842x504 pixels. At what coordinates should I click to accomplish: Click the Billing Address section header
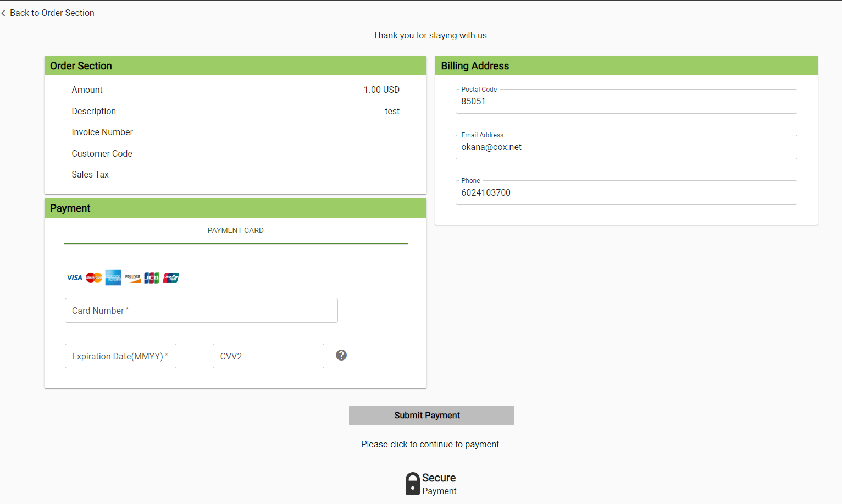pyautogui.click(x=475, y=66)
